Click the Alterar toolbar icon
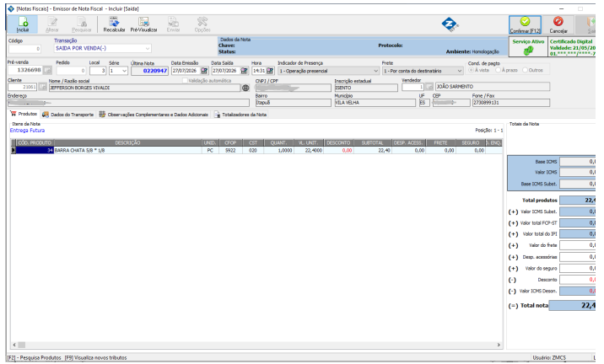Viewport: 604px width, 364px height. tap(52, 24)
